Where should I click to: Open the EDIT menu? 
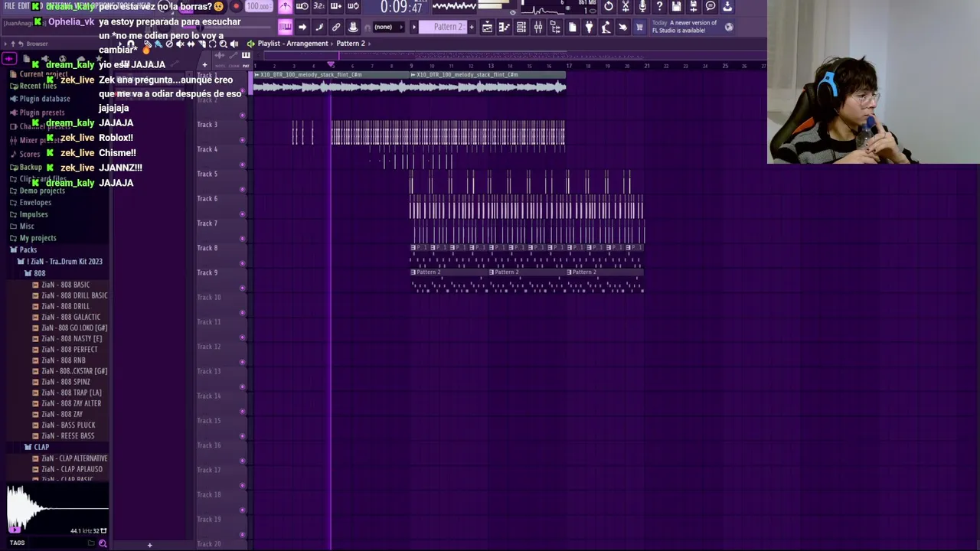pos(24,6)
